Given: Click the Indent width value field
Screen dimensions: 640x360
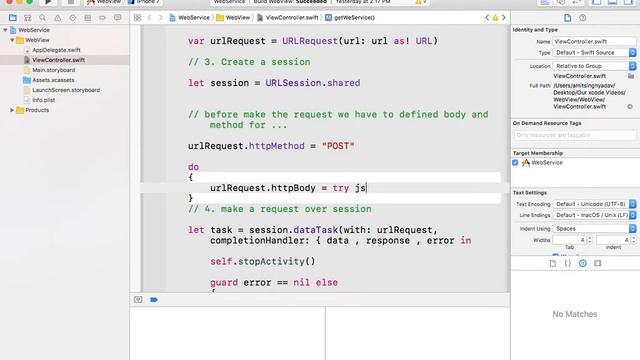Looking at the screenshot, I should click(x=613, y=240).
